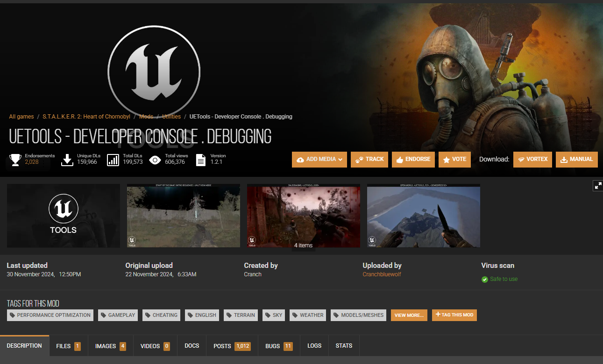This screenshot has width=603, height=364.
Task: Click the Terrain tag
Action: (x=241, y=315)
